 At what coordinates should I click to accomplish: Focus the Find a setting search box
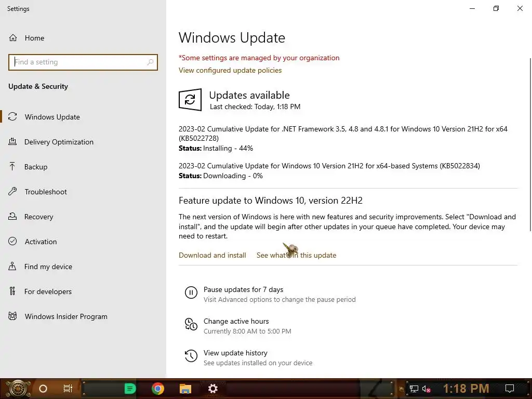(83, 62)
